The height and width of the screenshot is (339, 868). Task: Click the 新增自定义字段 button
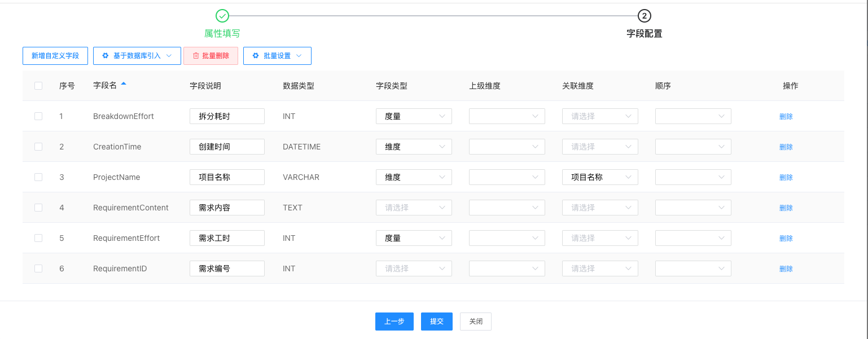point(55,56)
